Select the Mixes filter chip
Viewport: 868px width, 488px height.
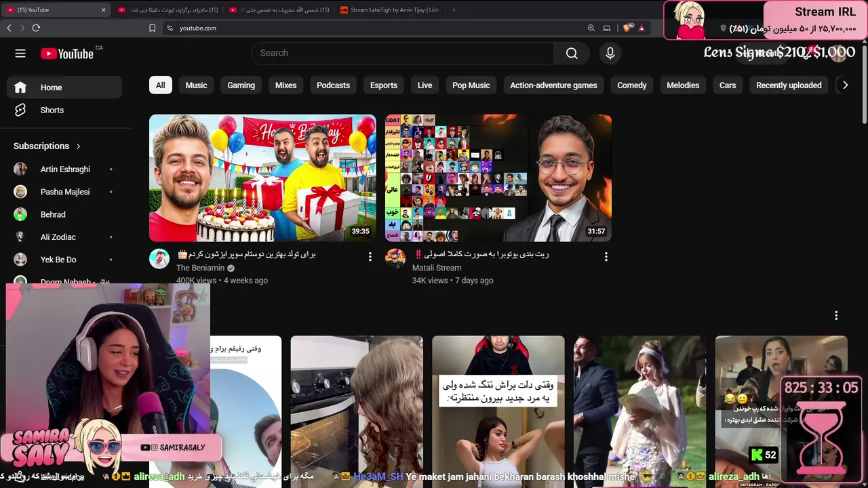click(285, 85)
